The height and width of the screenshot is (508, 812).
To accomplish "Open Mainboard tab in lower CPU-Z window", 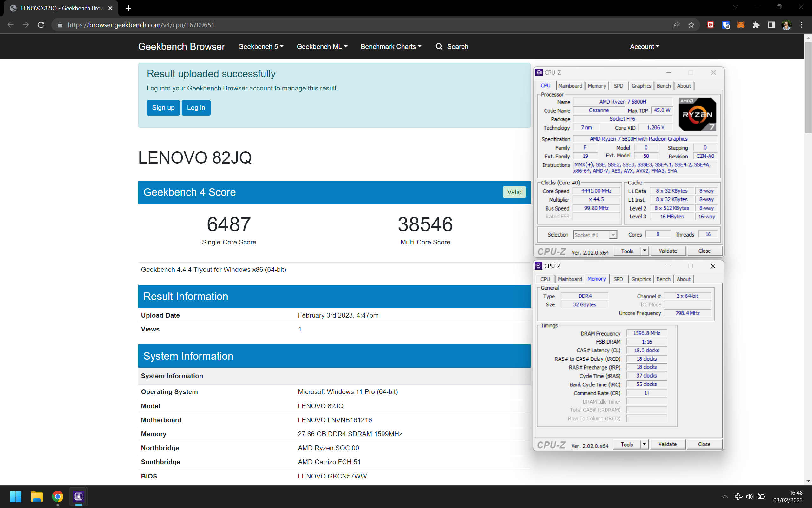I will [x=570, y=279].
